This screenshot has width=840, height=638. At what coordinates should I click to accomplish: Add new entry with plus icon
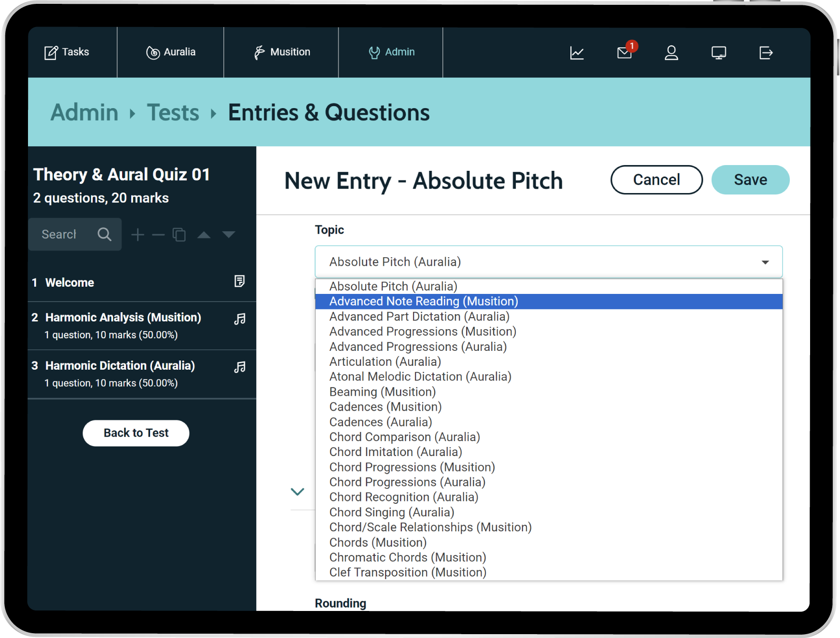click(138, 235)
